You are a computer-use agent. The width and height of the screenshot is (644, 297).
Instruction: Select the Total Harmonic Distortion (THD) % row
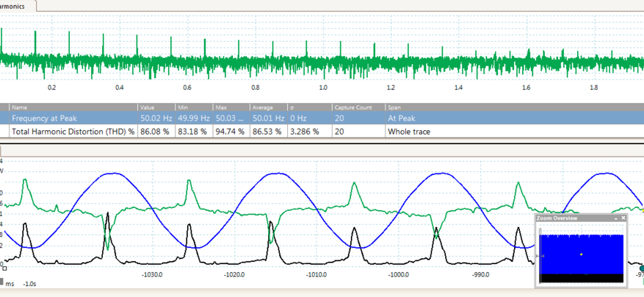[x=322, y=132]
